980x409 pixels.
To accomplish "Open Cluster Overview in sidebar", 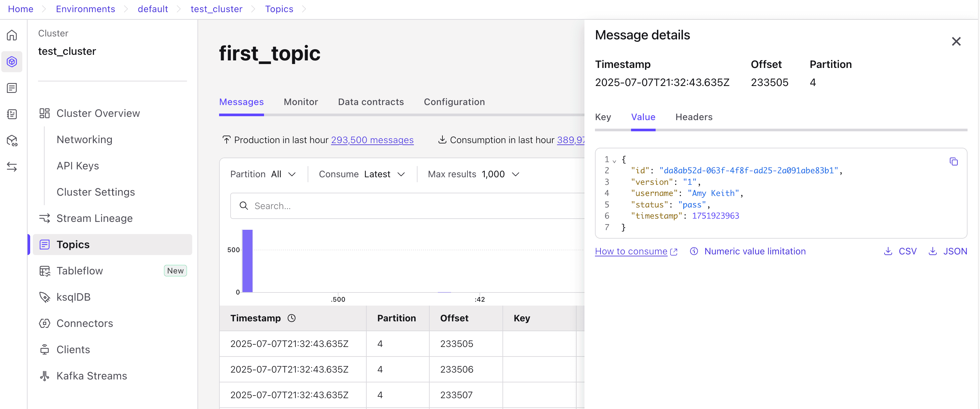I will click(x=98, y=113).
